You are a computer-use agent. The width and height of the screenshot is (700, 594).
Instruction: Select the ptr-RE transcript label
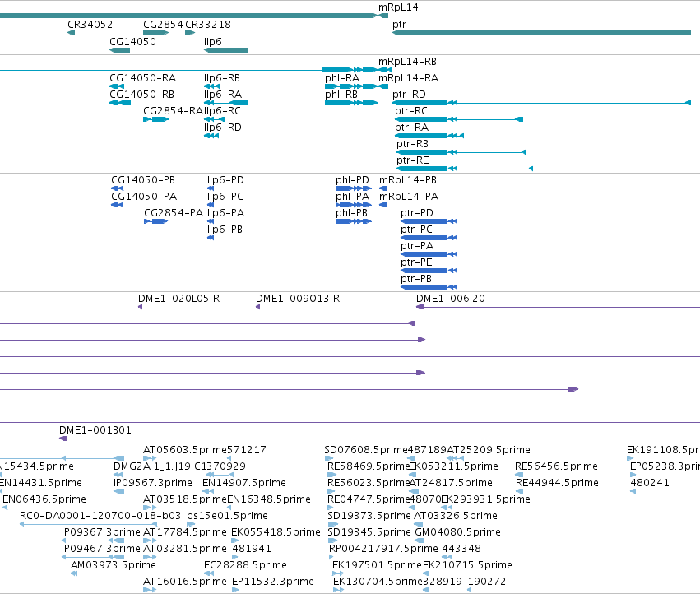click(x=413, y=160)
